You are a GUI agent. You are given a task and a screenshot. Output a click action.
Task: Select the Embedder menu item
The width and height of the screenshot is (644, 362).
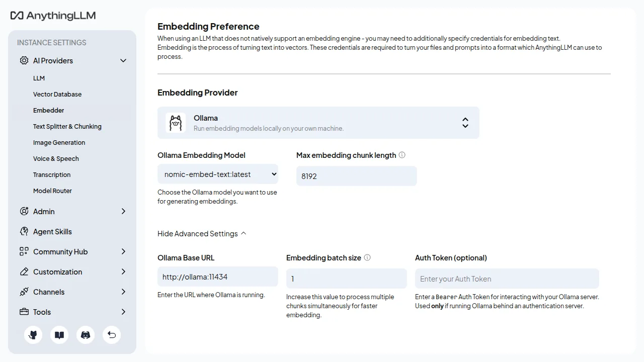coord(49,110)
